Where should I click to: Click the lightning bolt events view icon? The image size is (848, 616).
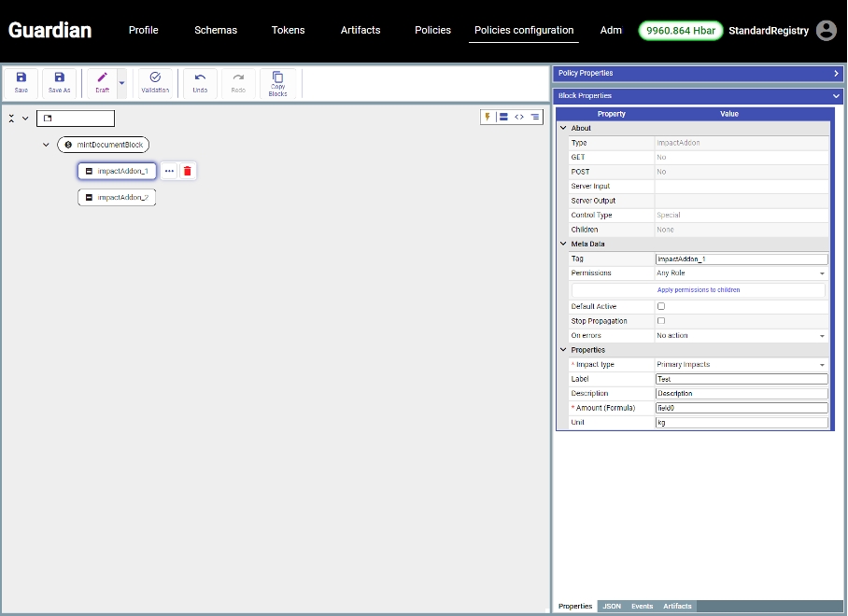[487, 117]
